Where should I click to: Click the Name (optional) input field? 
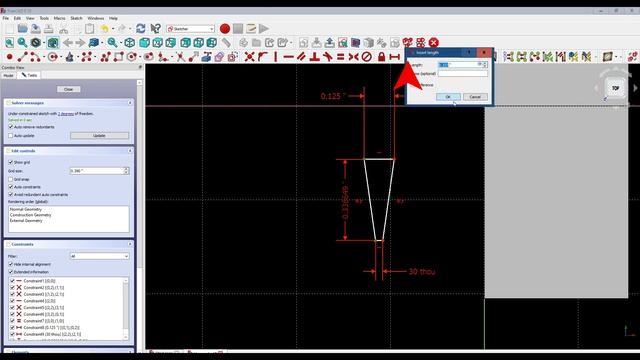click(x=462, y=74)
